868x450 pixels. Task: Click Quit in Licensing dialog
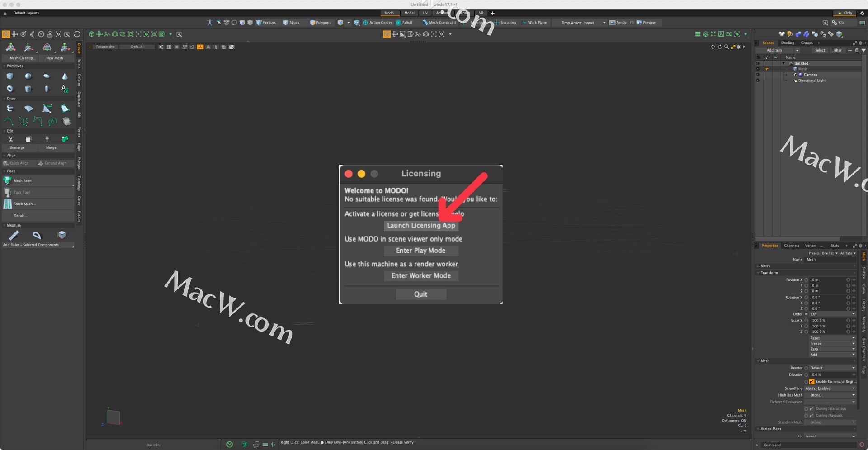[x=421, y=294]
